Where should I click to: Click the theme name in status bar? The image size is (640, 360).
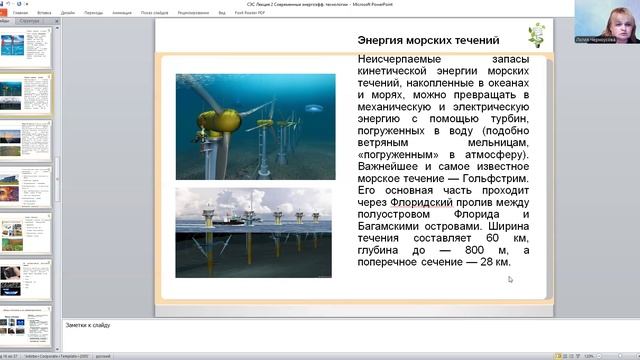56,356
